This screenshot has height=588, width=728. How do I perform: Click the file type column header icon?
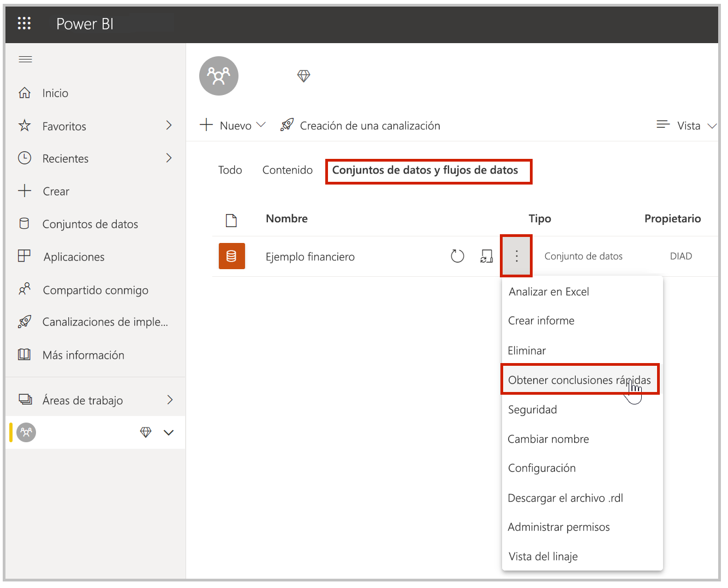[x=231, y=220]
